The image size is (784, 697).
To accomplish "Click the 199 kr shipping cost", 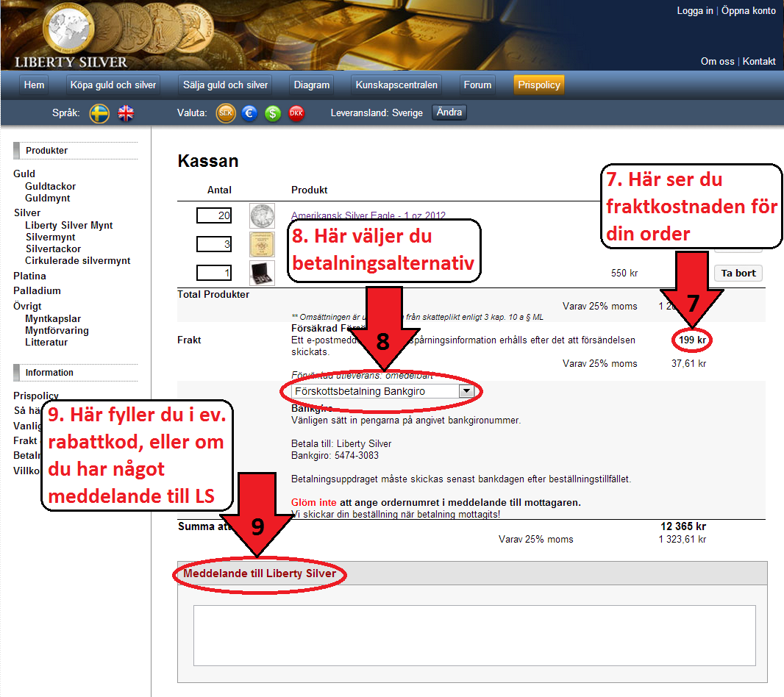I will (x=692, y=340).
